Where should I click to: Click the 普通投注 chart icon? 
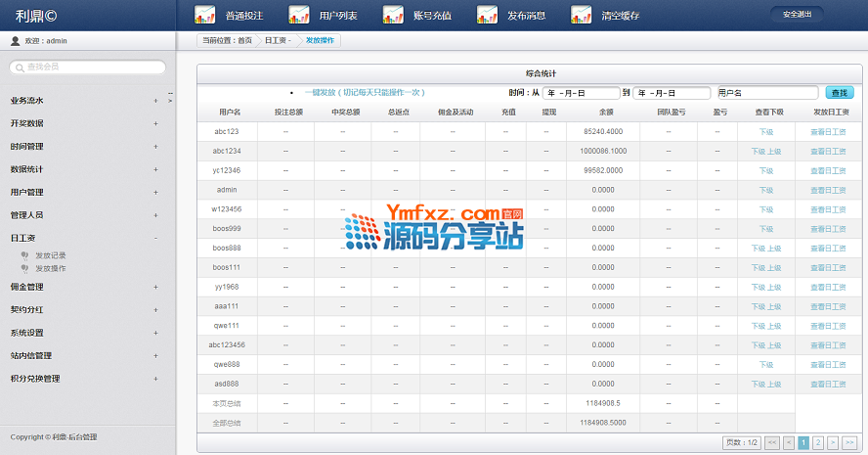[205, 15]
